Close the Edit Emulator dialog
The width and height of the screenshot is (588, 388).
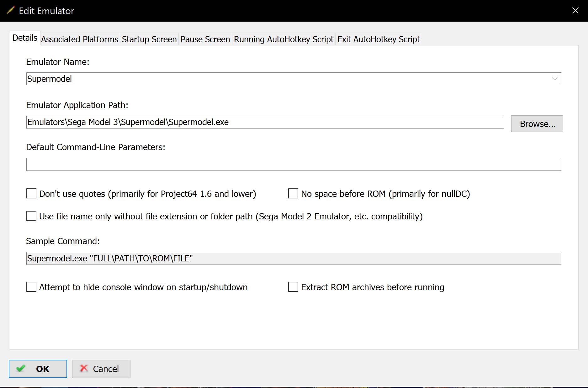[575, 10]
